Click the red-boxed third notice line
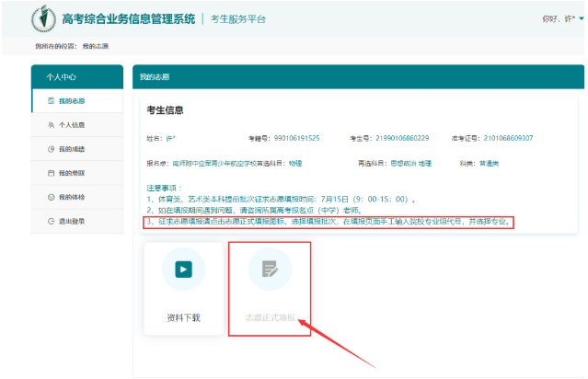588x379 pixels. tap(328, 222)
